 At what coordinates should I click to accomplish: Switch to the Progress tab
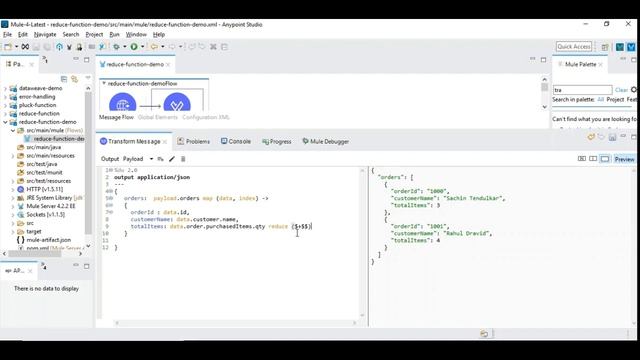(277, 142)
